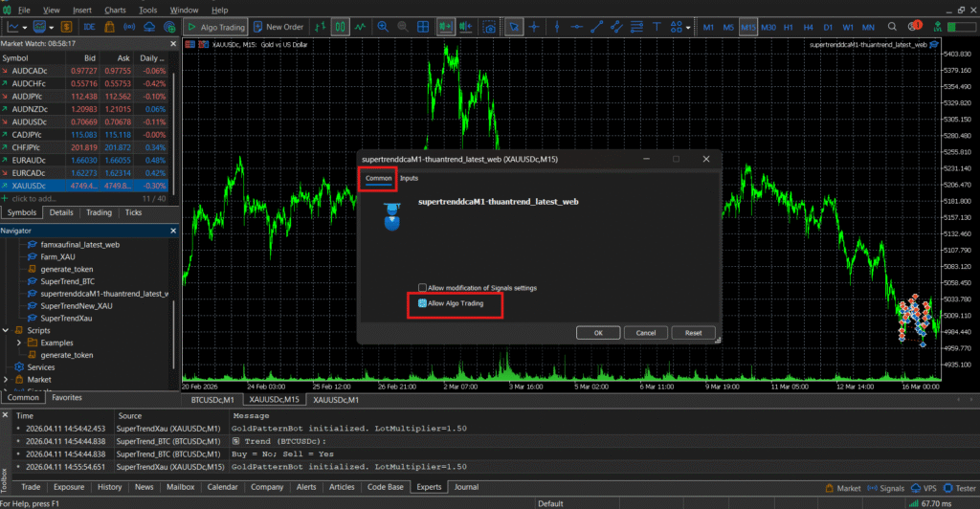The width and height of the screenshot is (980, 509).
Task: Click the Reset button in dialog
Action: click(693, 333)
